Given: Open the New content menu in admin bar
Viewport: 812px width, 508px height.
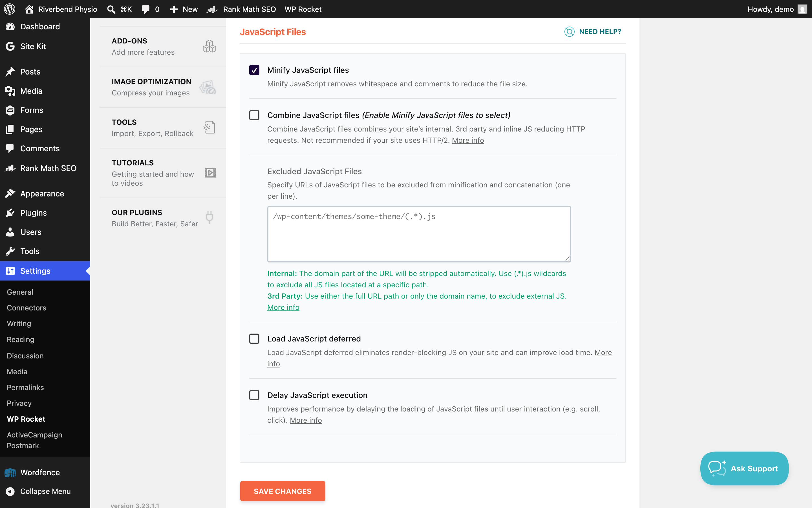Looking at the screenshot, I should point(184,9).
